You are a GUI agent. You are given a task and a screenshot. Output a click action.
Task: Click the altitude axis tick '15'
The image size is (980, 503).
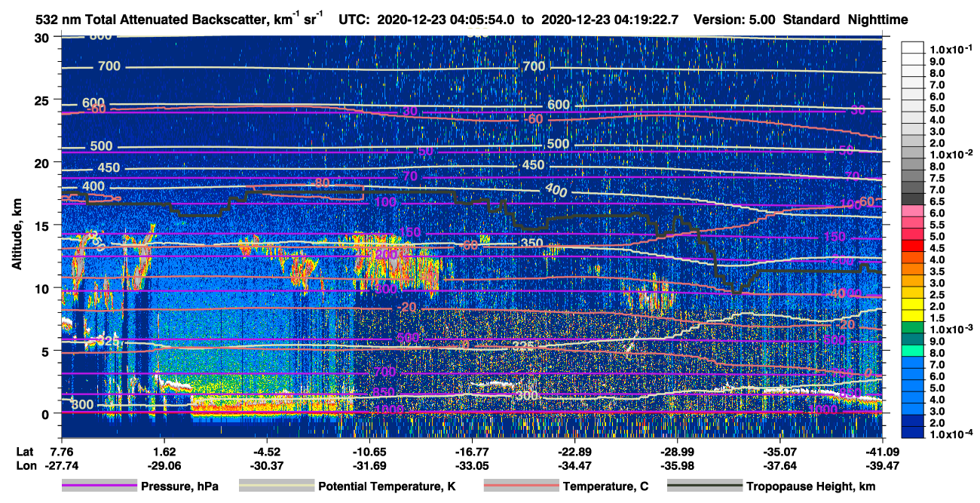coord(43,225)
